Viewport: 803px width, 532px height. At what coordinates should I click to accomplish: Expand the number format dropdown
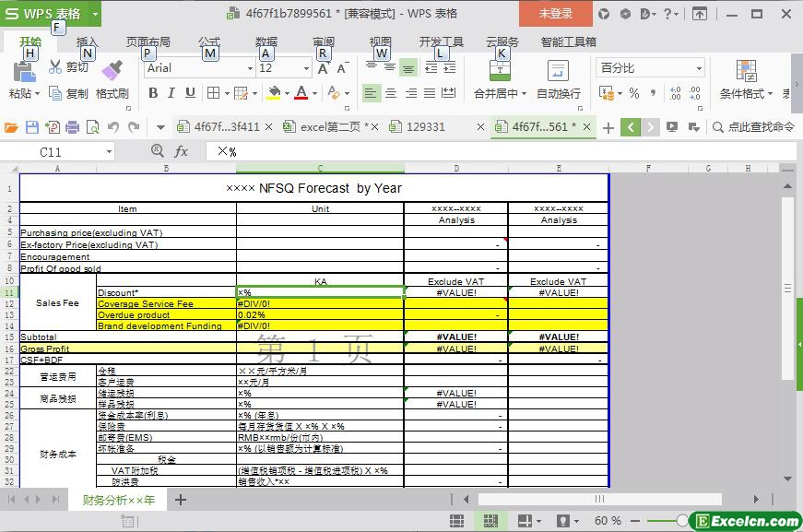pos(699,68)
